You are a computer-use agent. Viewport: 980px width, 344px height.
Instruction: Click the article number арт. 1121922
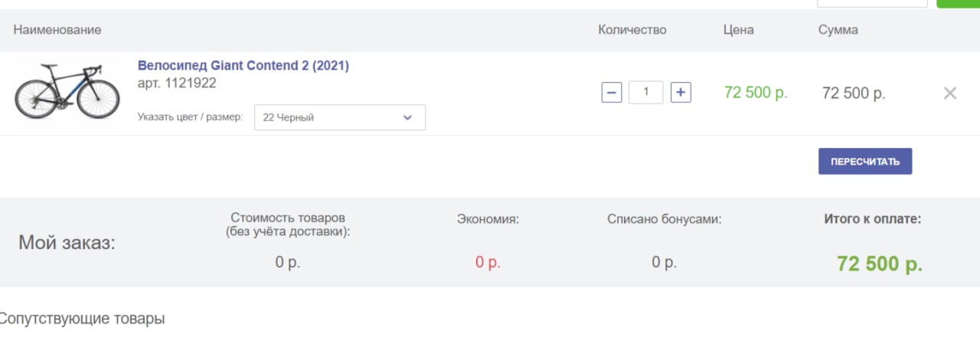tap(177, 84)
